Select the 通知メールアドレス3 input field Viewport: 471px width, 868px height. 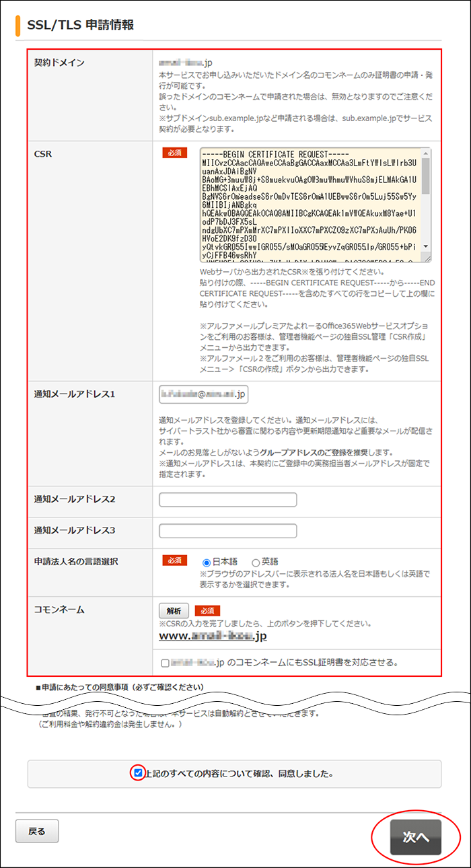tap(227, 531)
